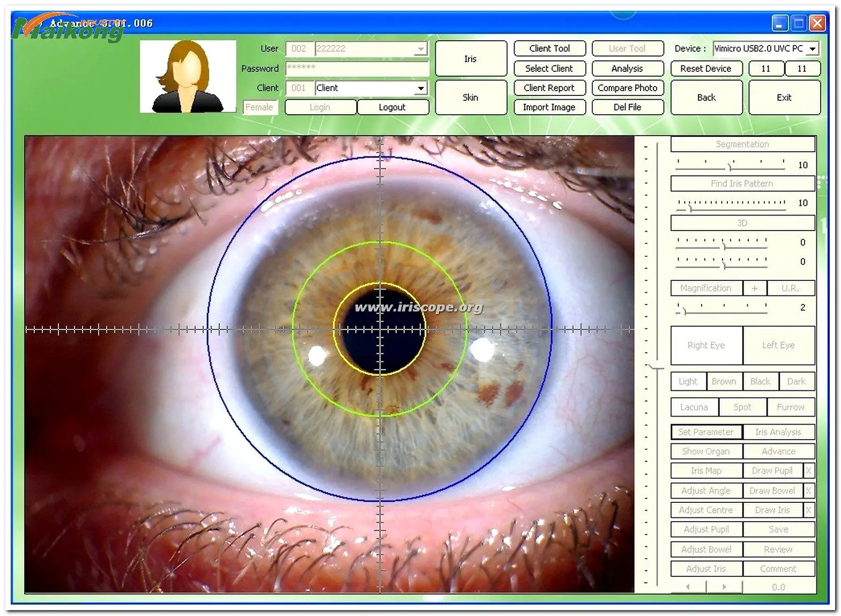Switch to the Skin mode

pyautogui.click(x=470, y=98)
